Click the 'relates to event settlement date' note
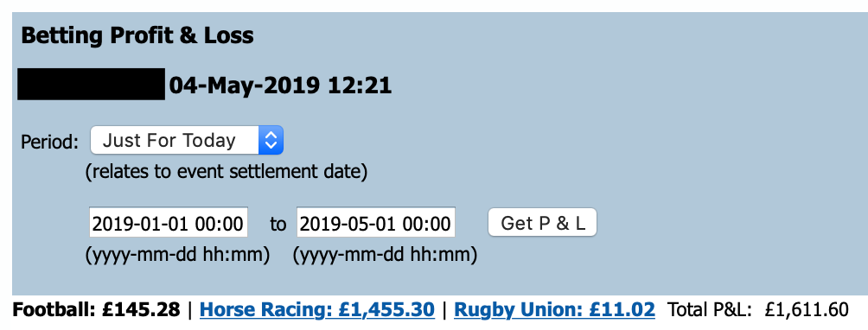The width and height of the screenshot is (868, 330). point(226,172)
